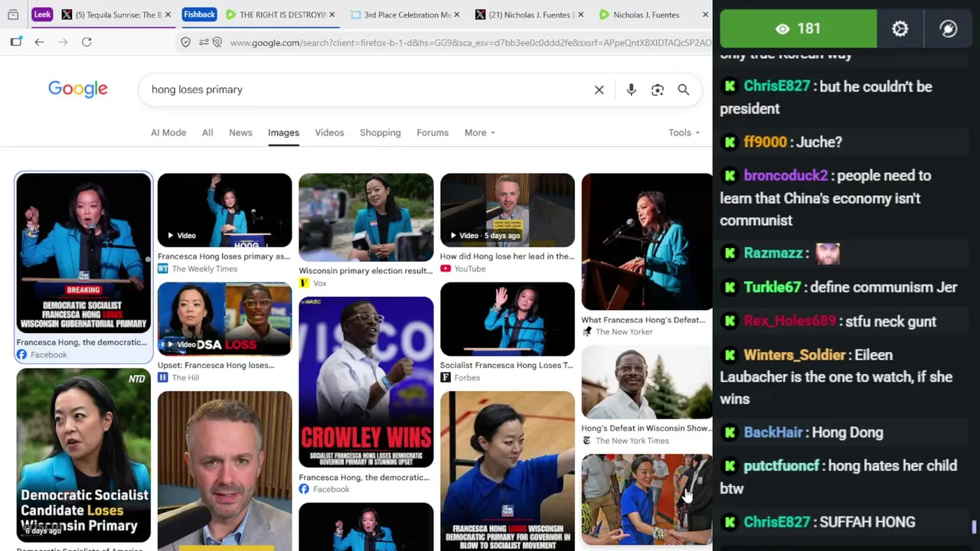Click the emote in Razmazz's message
This screenshot has height=551, width=980.
[828, 253]
